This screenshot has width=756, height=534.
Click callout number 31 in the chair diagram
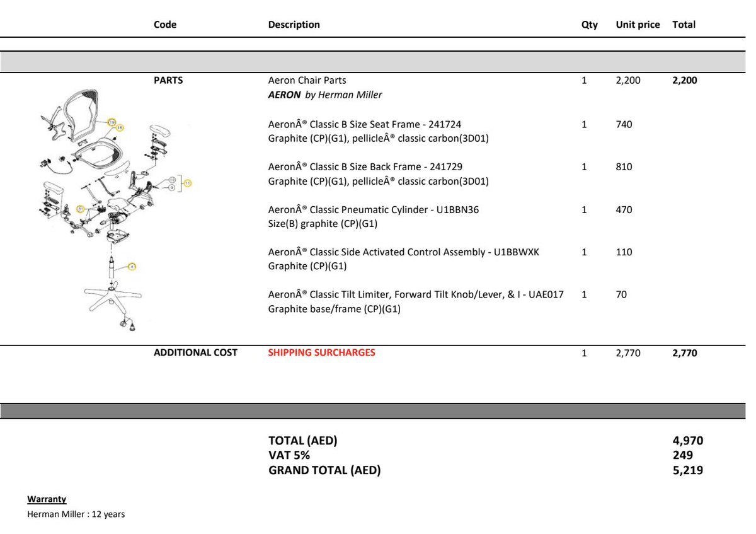click(81, 208)
